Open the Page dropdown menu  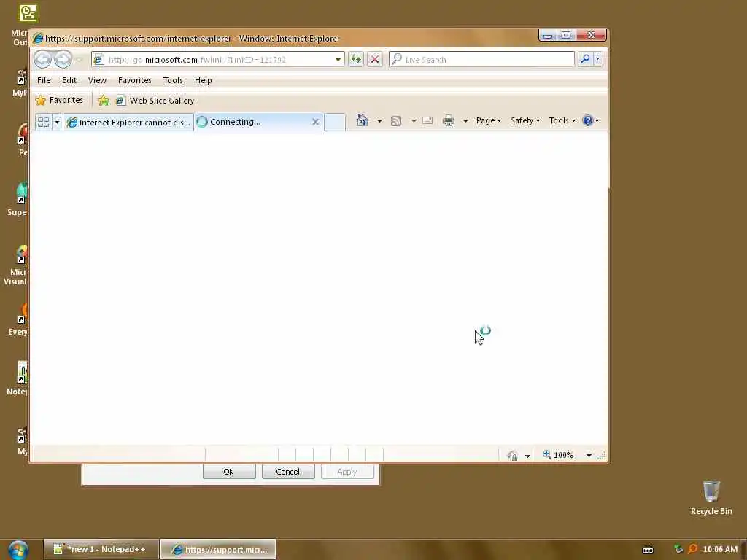[488, 120]
